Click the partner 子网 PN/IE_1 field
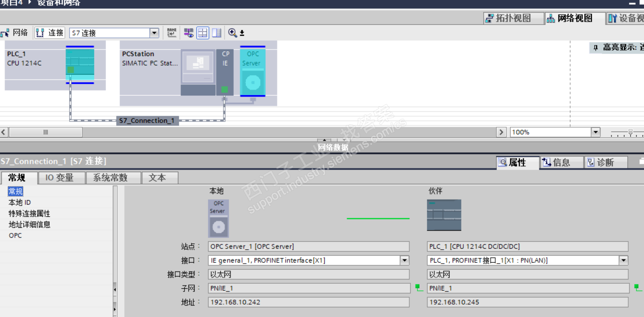The width and height of the screenshot is (644, 317). pos(527,288)
